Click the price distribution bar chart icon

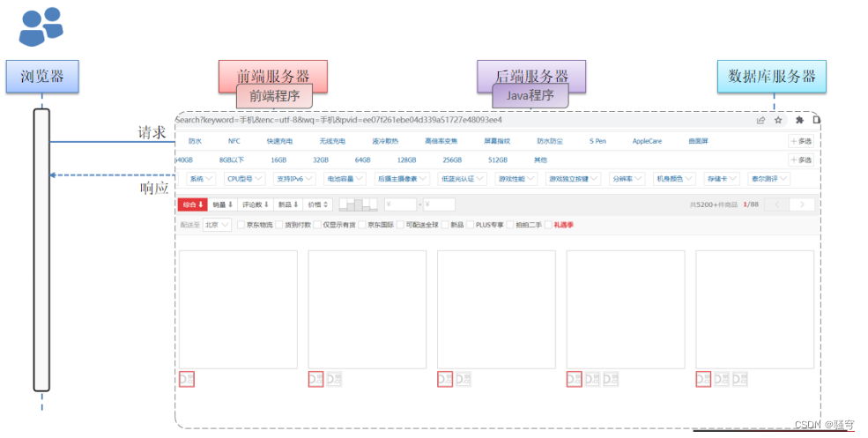coord(358,204)
